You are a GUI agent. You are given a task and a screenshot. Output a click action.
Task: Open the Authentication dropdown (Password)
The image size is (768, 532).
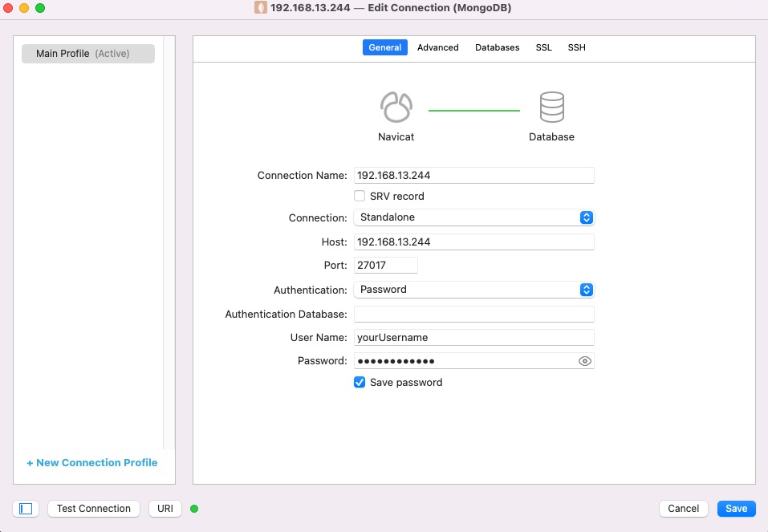tap(473, 290)
